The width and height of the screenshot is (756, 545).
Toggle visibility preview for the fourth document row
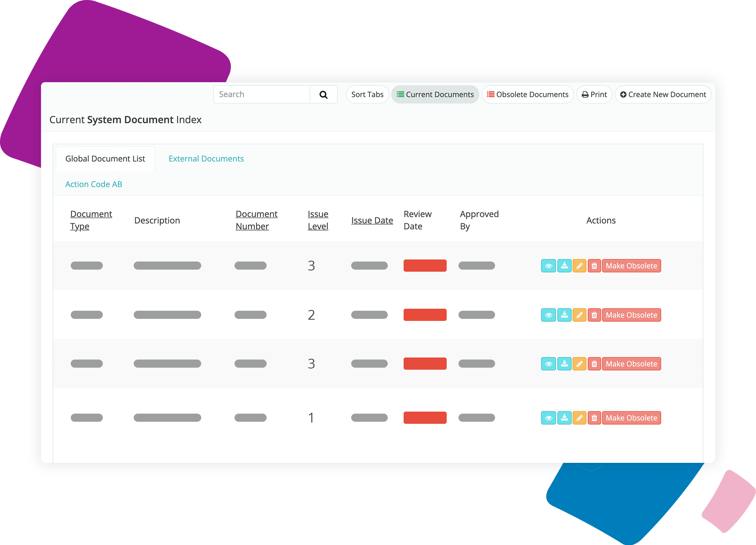point(548,418)
